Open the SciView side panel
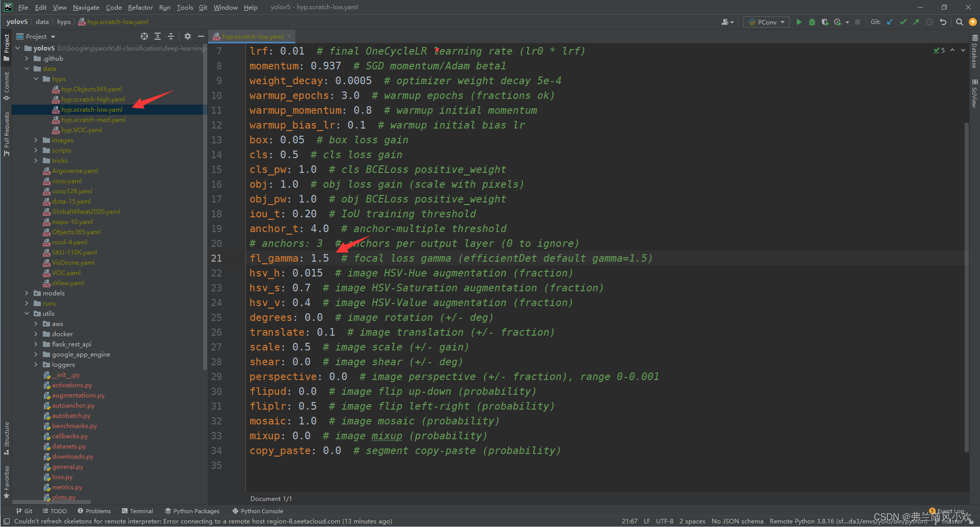980x527 pixels. (x=974, y=93)
